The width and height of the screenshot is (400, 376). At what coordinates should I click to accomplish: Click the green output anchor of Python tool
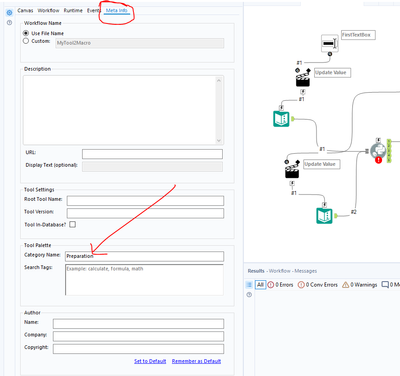(x=389, y=151)
